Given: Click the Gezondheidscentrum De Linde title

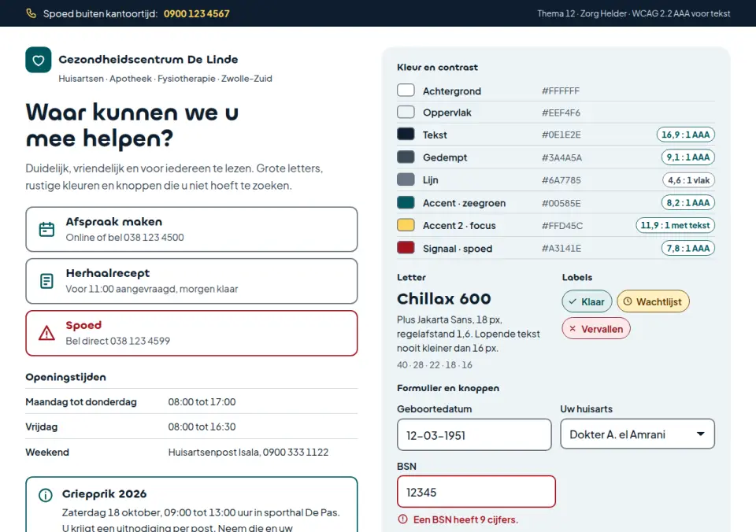Looking at the screenshot, I should pyautogui.click(x=149, y=60).
